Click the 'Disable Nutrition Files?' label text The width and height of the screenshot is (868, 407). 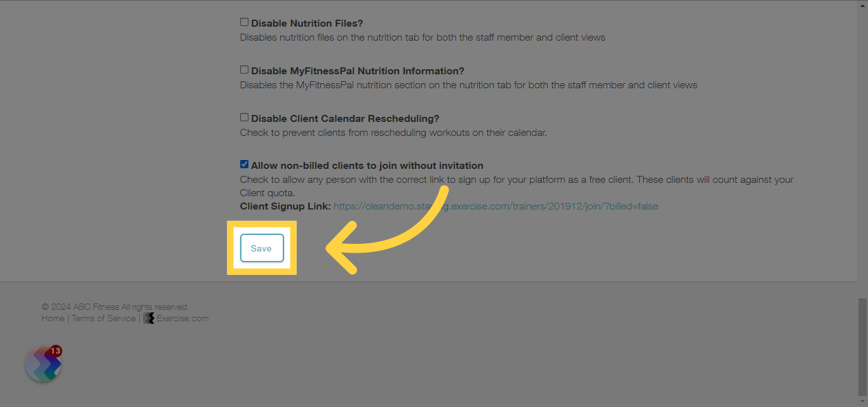[307, 23]
